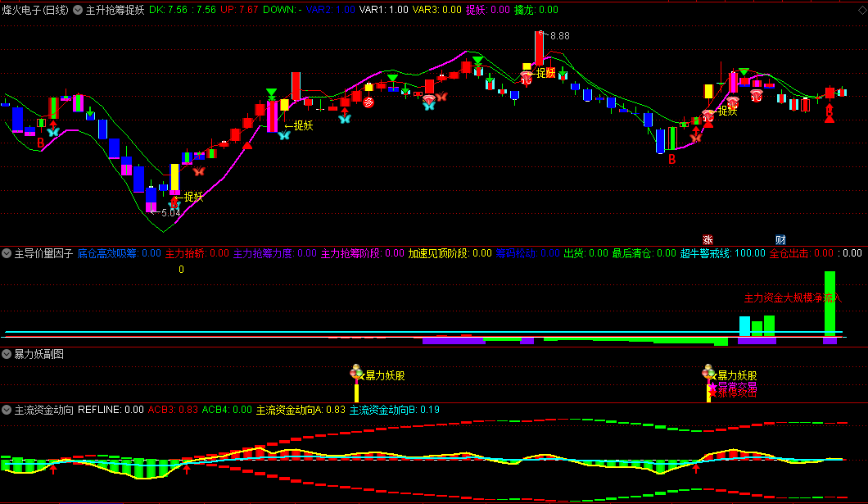Click the 超牛警戒线: 100.00 readout
This screenshot has height=504, width=868.
point(723,254)
